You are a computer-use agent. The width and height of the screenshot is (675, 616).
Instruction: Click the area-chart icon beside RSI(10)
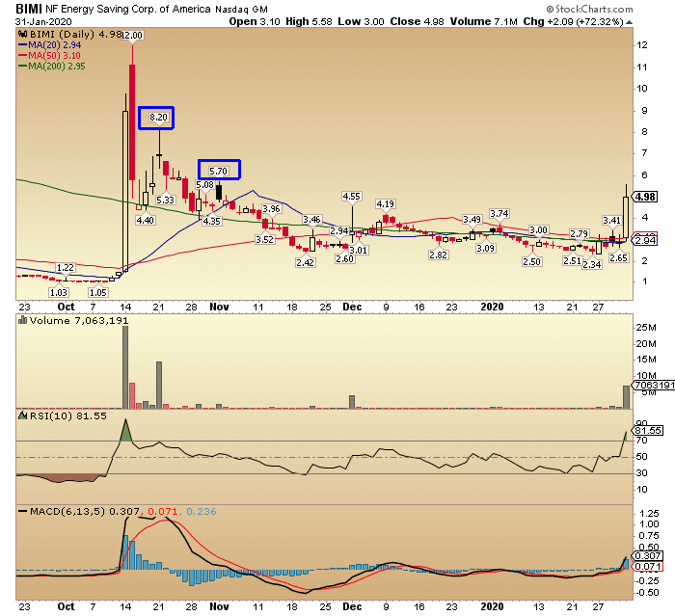pyautogui.click(x=22, y=415)
